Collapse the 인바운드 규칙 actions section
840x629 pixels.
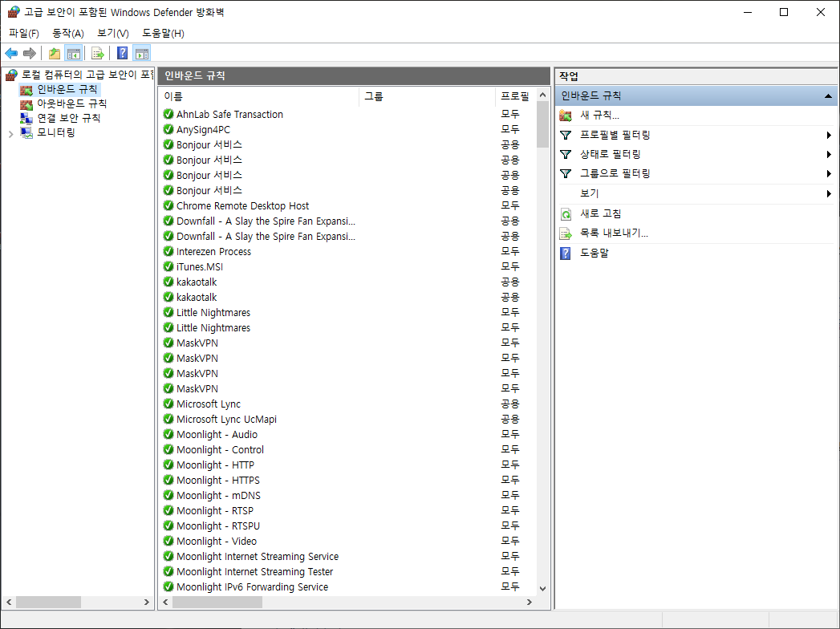pyautogui.click(x=828, y=96)
